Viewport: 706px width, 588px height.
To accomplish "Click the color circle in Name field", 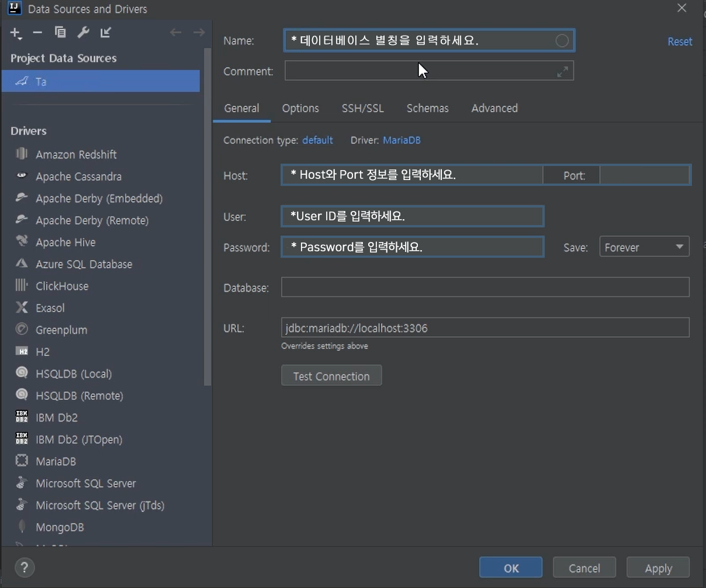I will [562, 40].
